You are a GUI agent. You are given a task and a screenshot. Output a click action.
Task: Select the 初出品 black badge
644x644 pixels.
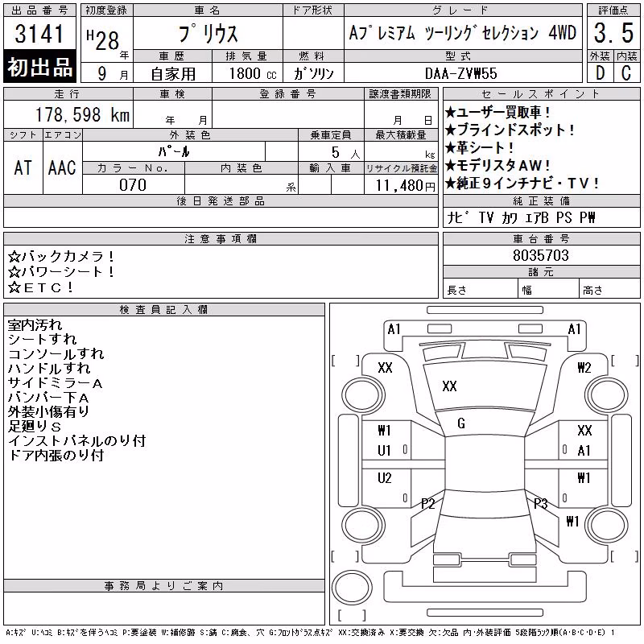tap(39, 67)
